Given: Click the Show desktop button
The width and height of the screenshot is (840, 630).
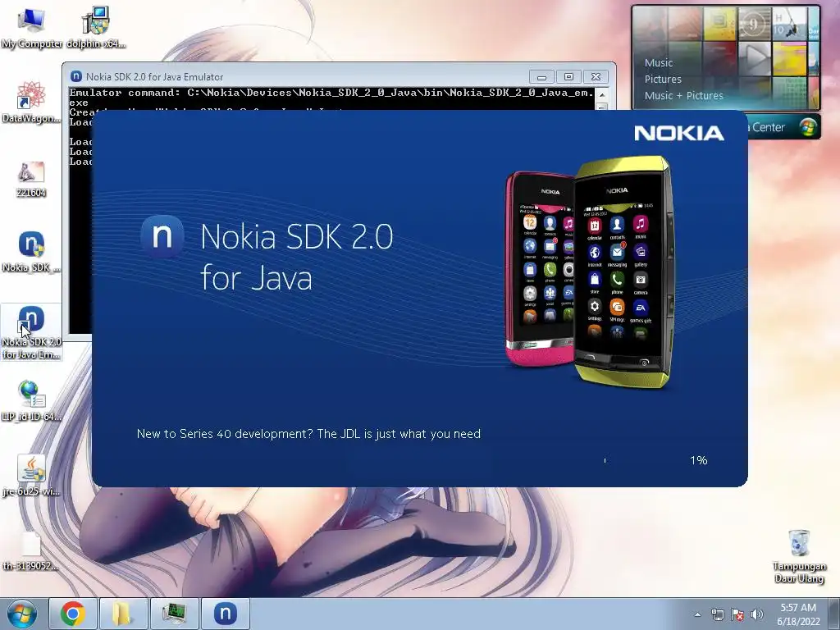Looking at the screenshot, I should [834, 614].
